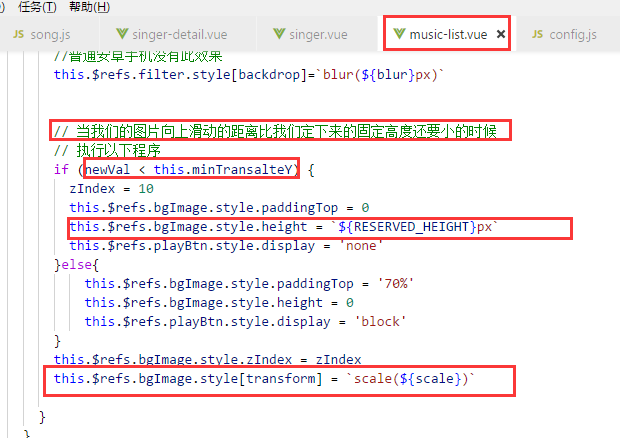Click the line 'zIndex = 10'
Viewport: 620px width, 438px height.
point(112,189)
